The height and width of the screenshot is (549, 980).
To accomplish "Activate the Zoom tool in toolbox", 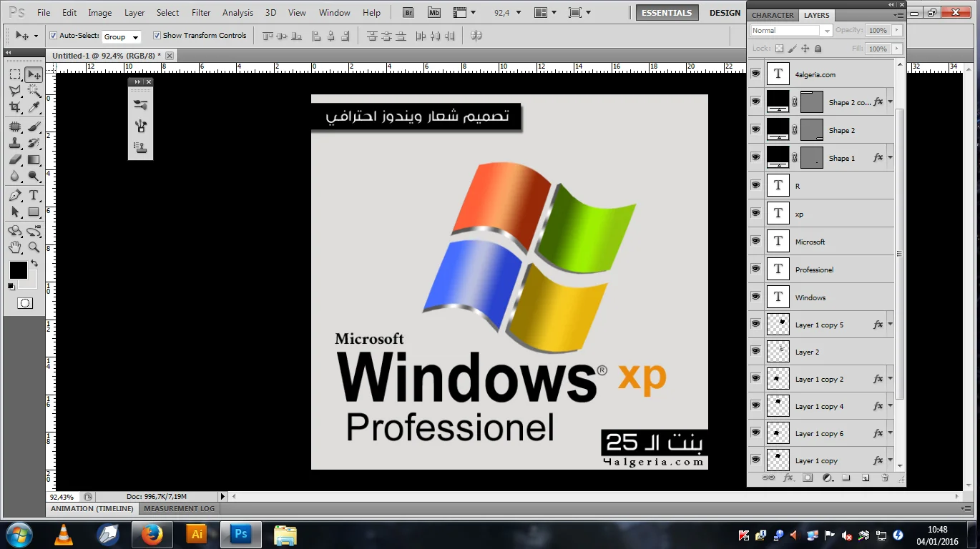I will click(x=34, y=247).
